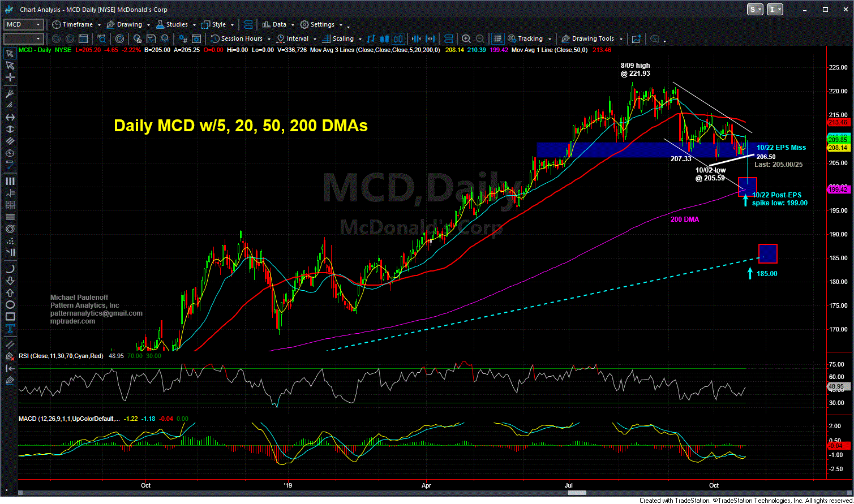Select the parallel channel lines tool
The image size is (854, 504).
pyautogui.click(x=10, y=142)
